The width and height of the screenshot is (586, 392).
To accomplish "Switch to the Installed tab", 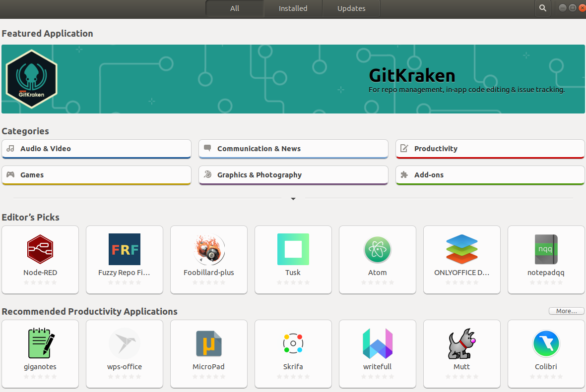I will pyautogui.click(x=293, y=8).
